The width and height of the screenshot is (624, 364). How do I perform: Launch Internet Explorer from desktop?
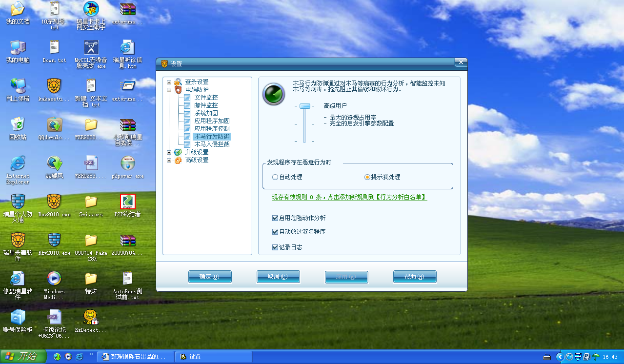coord(18,170)
